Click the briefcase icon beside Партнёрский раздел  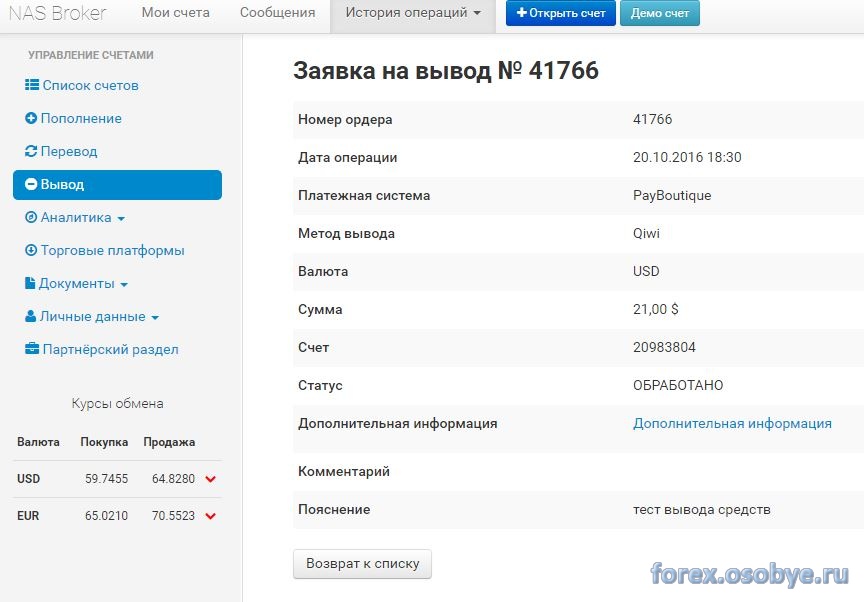click(x=32, y=349)
